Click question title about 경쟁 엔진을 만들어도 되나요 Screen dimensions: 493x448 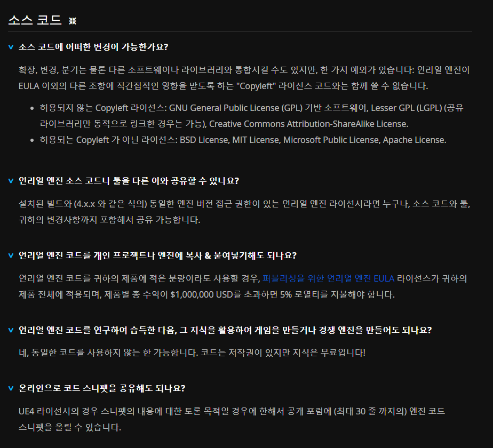coord(225,330)
